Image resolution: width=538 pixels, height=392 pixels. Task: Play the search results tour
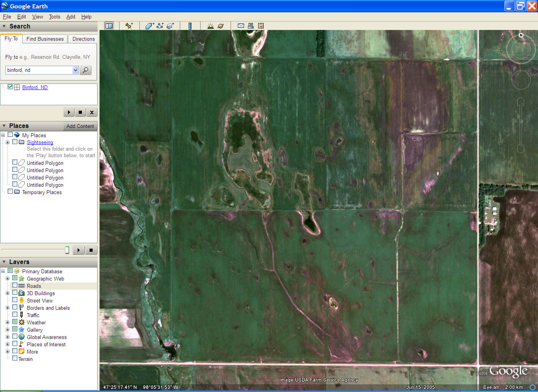click(68, 112)
